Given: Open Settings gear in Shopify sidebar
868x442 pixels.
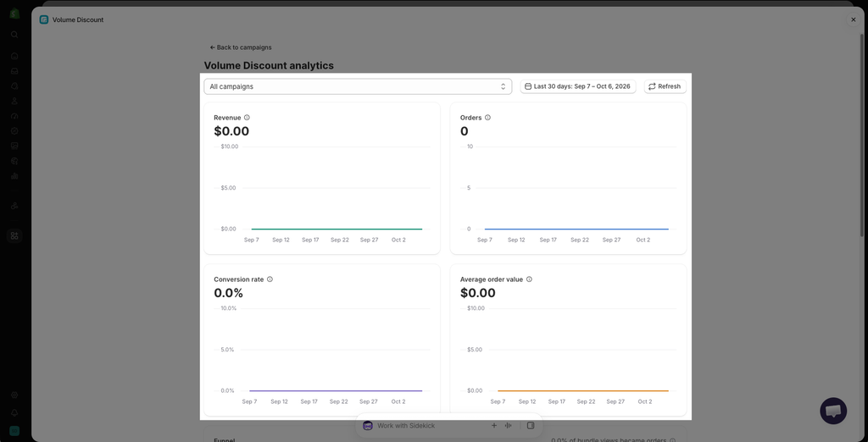Looking at the screenshot, I should tap(14, 395).
